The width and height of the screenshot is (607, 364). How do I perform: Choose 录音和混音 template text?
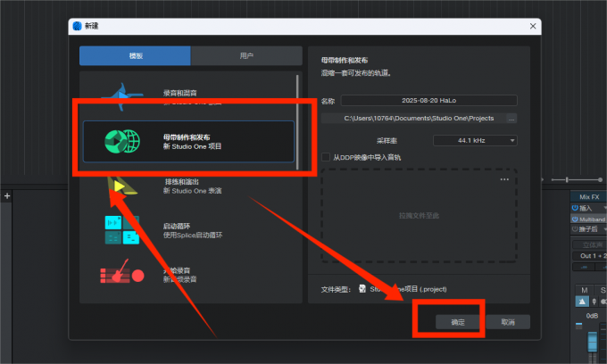[x=179, y=93]
